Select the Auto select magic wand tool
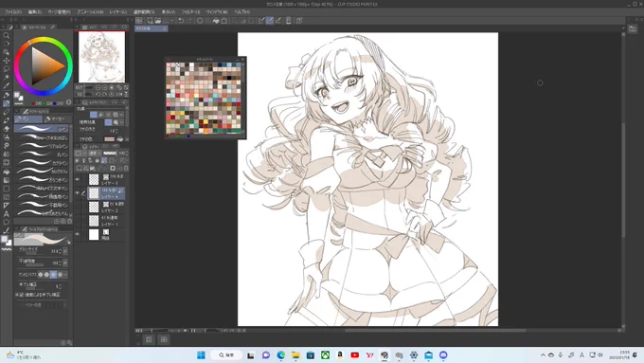Image resolution: width=644 pixels, height=363 pixels. tap(7, 78)
